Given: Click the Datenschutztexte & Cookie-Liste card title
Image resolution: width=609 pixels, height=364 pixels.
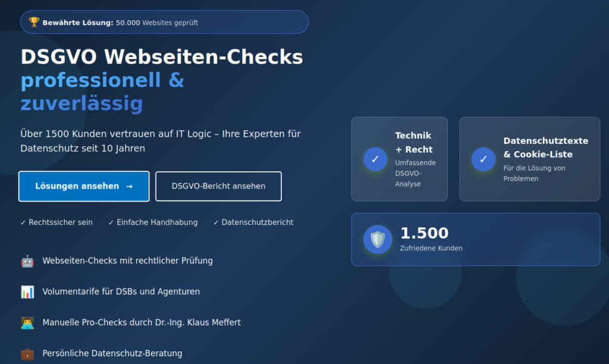Looking at the screenshot, I should click(545, 148).
